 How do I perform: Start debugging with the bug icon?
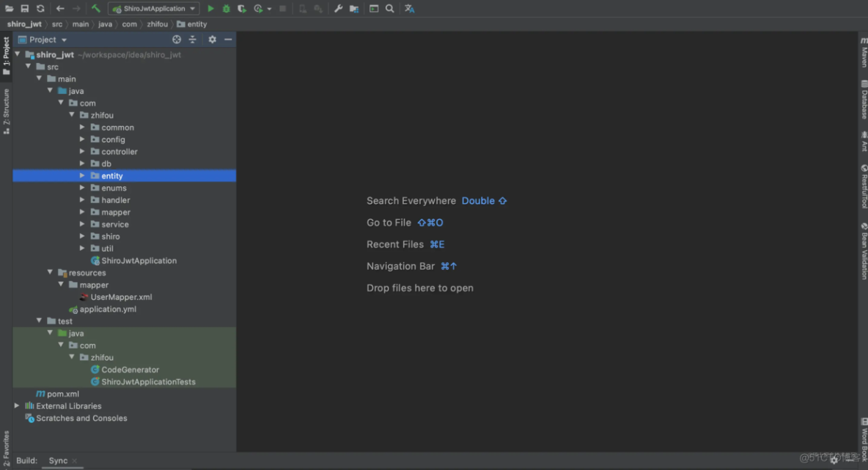coord(226,9)
